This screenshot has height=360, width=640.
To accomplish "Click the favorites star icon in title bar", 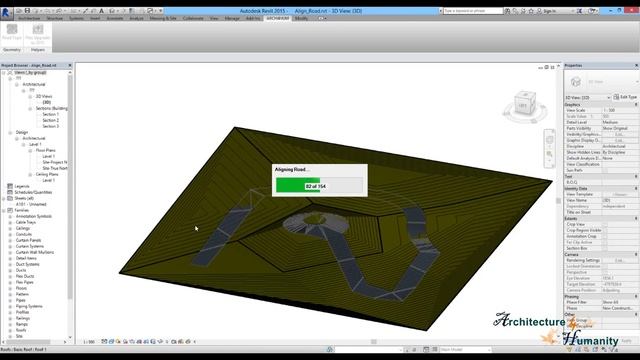I will [x=531, y=11].
